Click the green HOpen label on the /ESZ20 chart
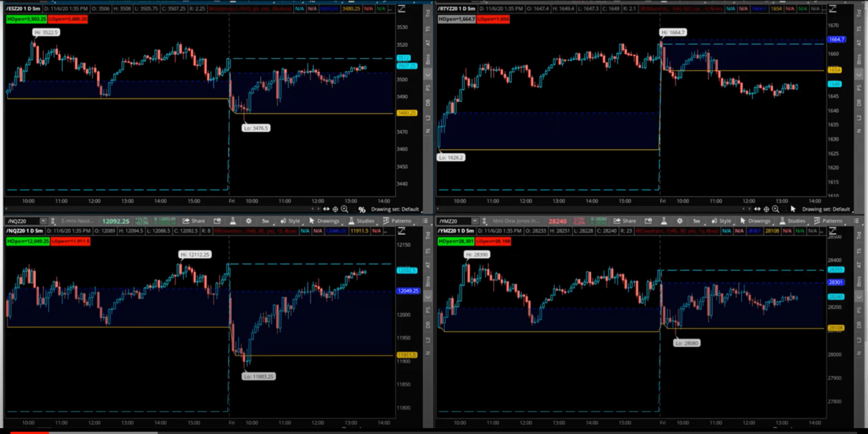The width and height of the screenshot is (868, 434). tap(27, 19)
